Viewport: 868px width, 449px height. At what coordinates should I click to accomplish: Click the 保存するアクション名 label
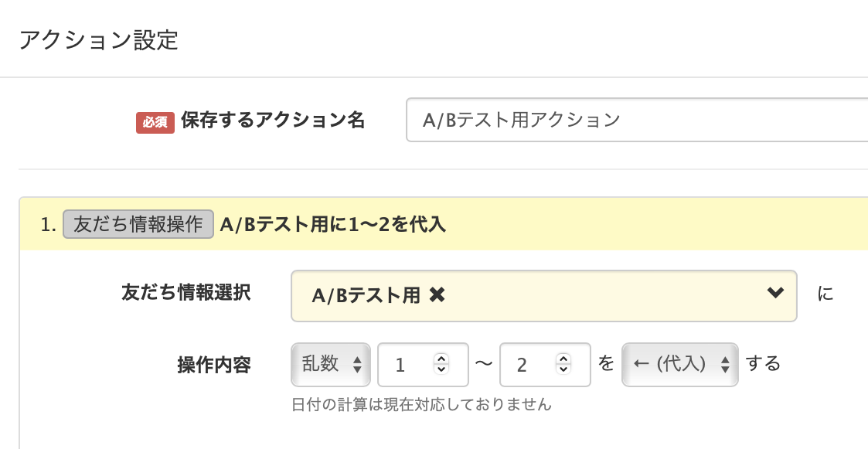click(x=272, y=121)
